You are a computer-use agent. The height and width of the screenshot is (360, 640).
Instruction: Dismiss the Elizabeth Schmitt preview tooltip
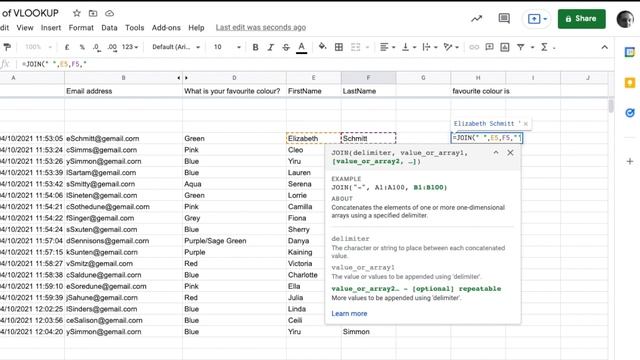click(526, 124)
